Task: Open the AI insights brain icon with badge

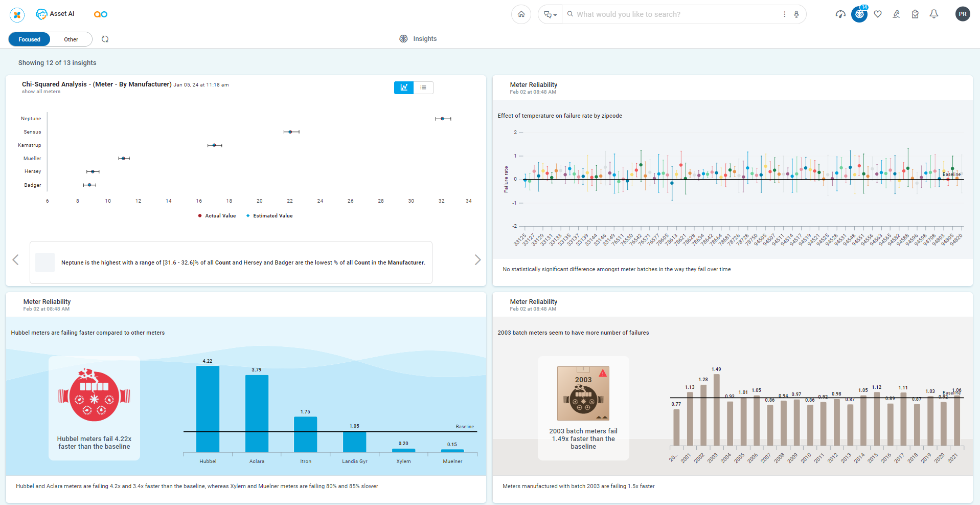Action: [x=859, y=14]
